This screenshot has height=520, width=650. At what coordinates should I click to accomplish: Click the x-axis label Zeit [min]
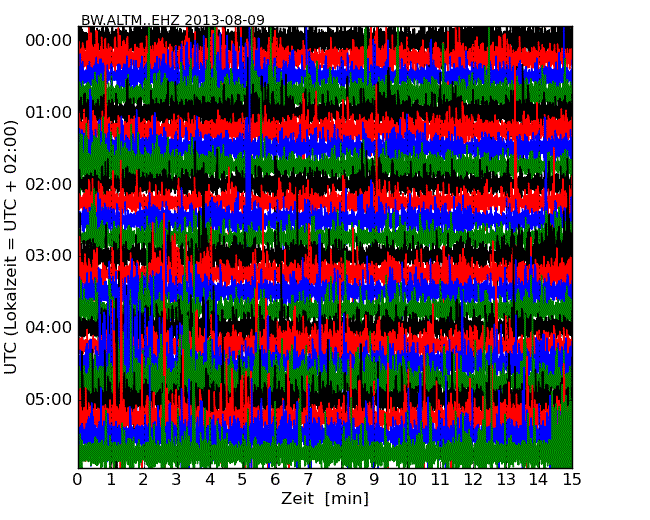pos(325,498)
